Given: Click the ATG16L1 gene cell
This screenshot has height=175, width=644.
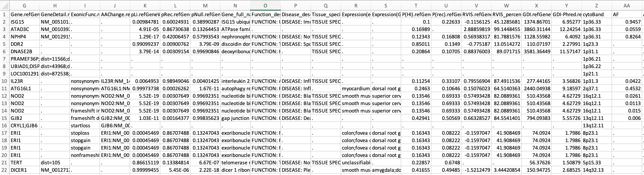Looking at the screenshot, I should coord(25,88).
